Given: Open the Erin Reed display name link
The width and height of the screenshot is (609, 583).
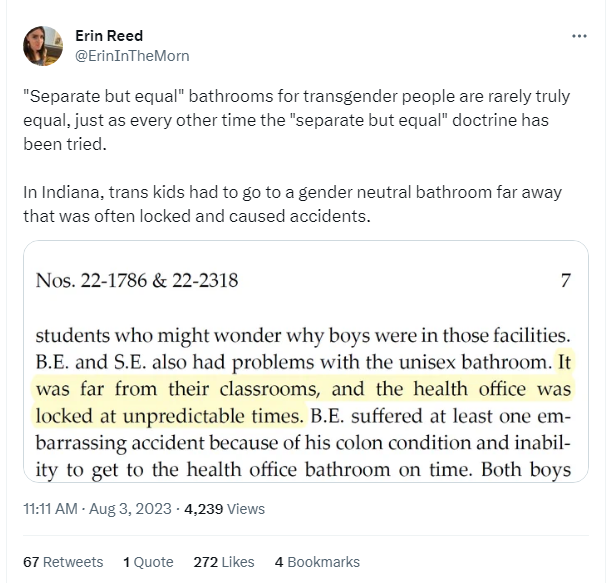Looking at the screenshot, I should pos(109,36).
